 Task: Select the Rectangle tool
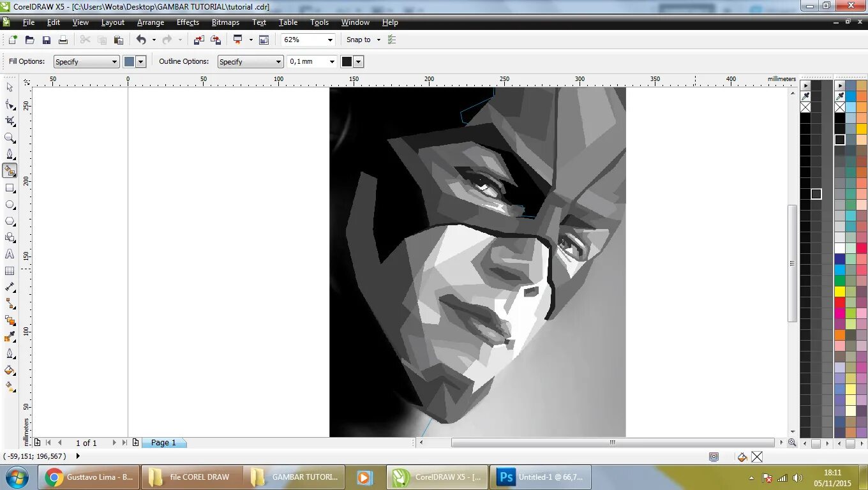pyautogui.click(x=10, y=188)
